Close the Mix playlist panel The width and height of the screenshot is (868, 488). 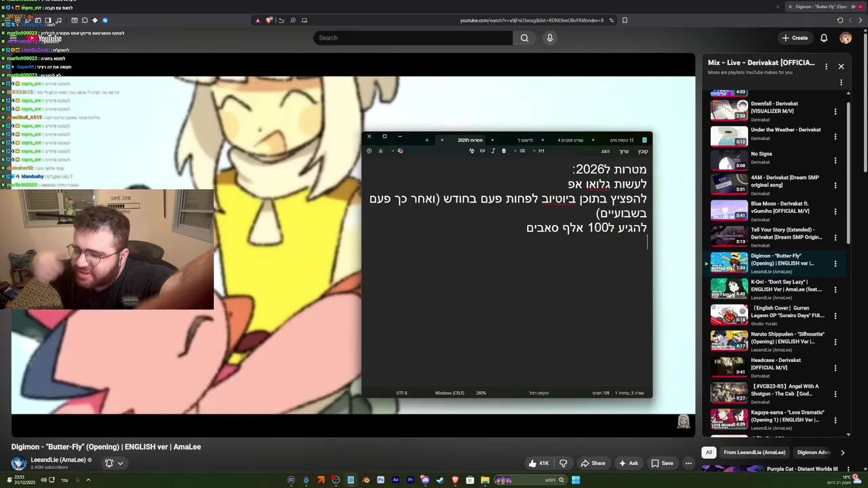tap(841, 66)
